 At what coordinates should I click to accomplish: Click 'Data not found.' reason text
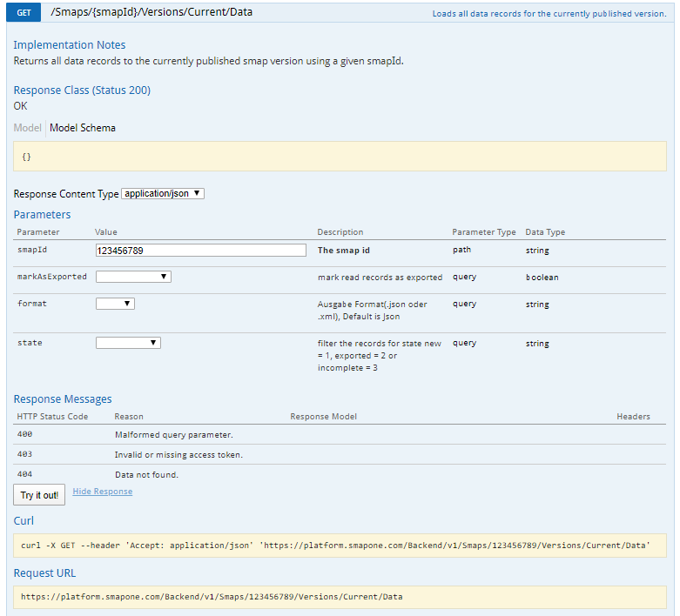(x=146, y=475)
